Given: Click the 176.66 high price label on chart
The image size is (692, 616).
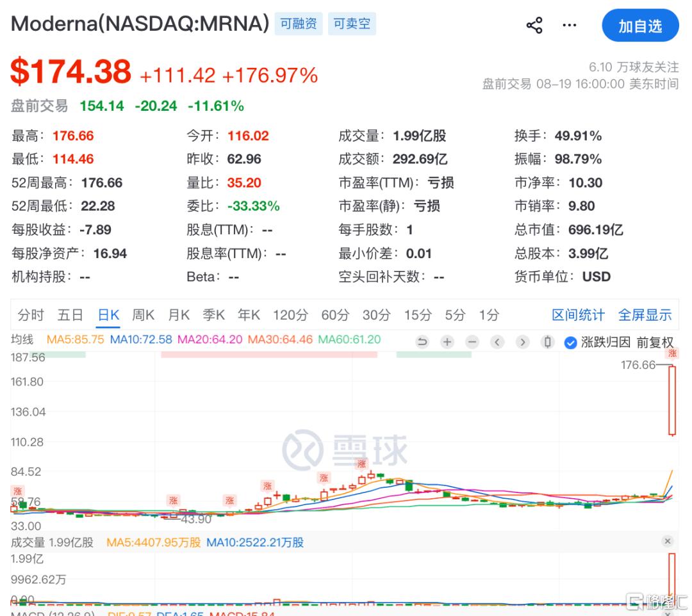Looking at the screenshot, I should point(638,364).
